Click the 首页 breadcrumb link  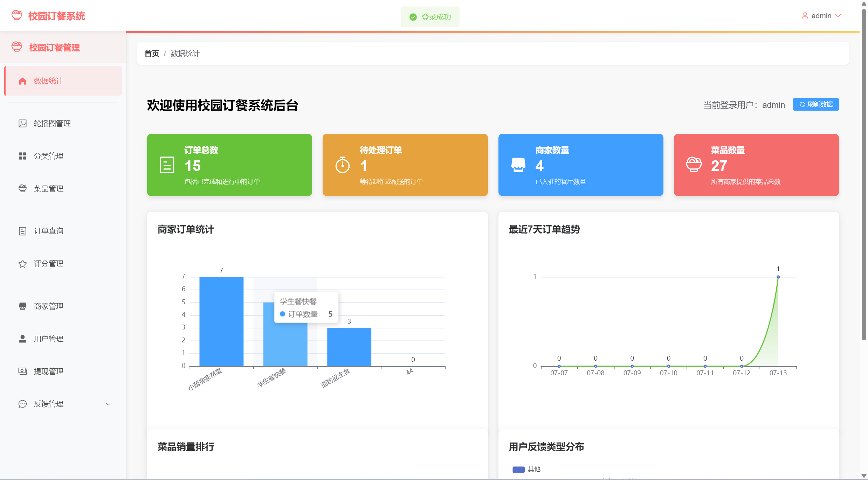[x=152, y=54]
